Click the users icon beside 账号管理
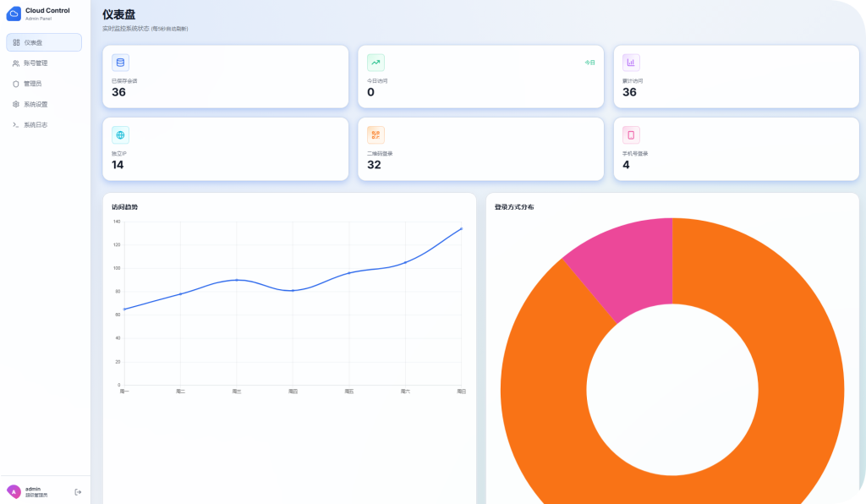 click(16, 63)
